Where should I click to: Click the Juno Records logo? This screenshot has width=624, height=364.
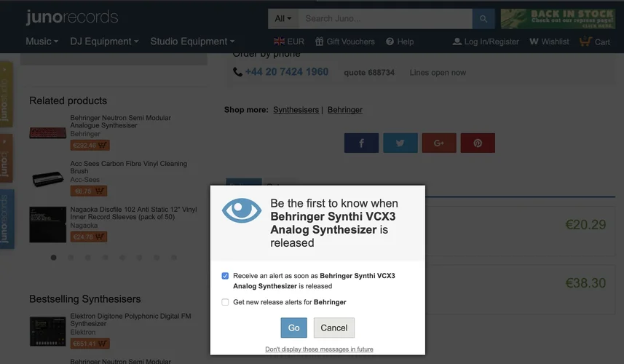pos(72,17)
